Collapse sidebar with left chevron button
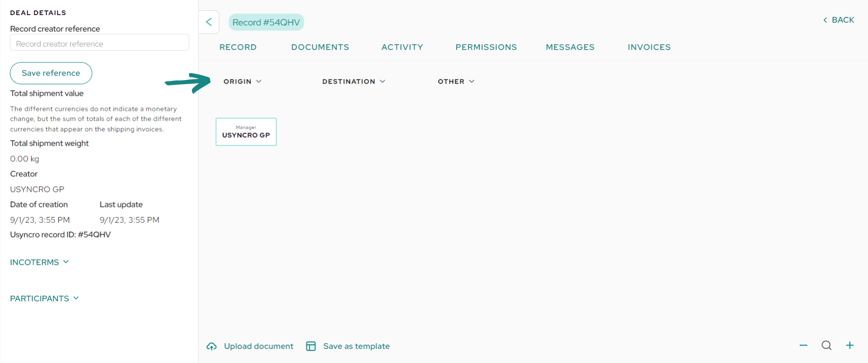The height and width of the screenshot is (363, 868). point(209,22)
